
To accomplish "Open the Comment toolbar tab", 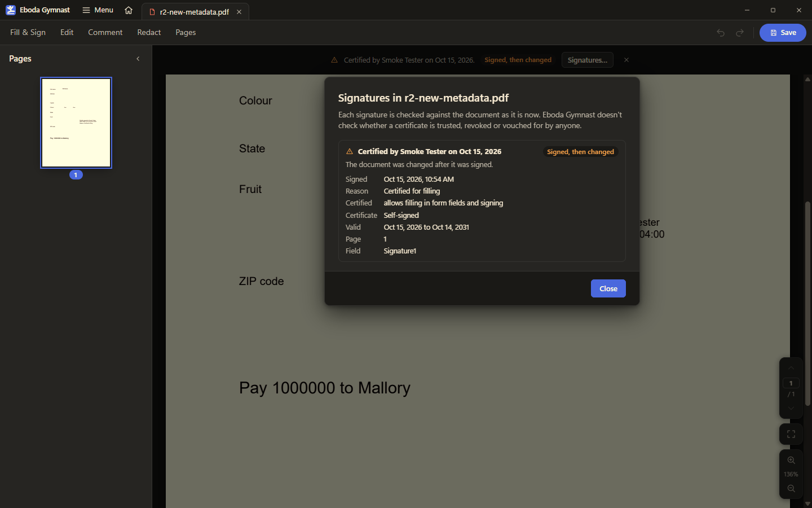I will click(105, 32).
